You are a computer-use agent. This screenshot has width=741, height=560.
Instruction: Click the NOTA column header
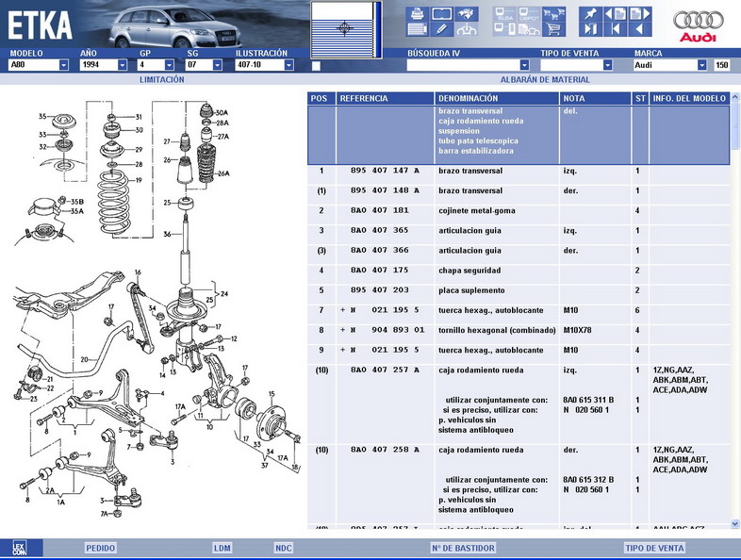(x=596, y=98)
